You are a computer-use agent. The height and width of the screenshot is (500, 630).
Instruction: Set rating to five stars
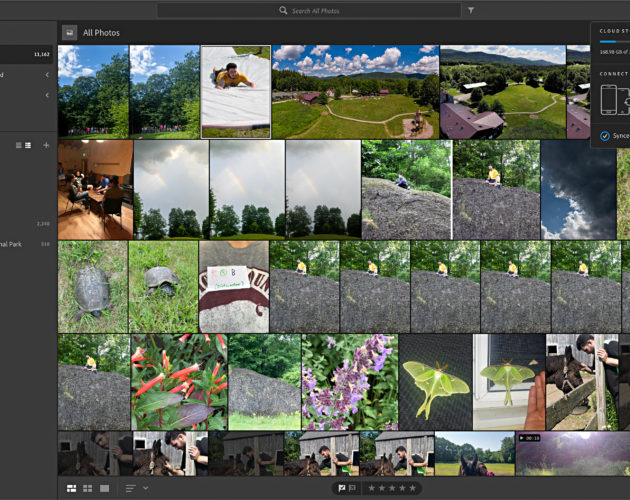413,488
